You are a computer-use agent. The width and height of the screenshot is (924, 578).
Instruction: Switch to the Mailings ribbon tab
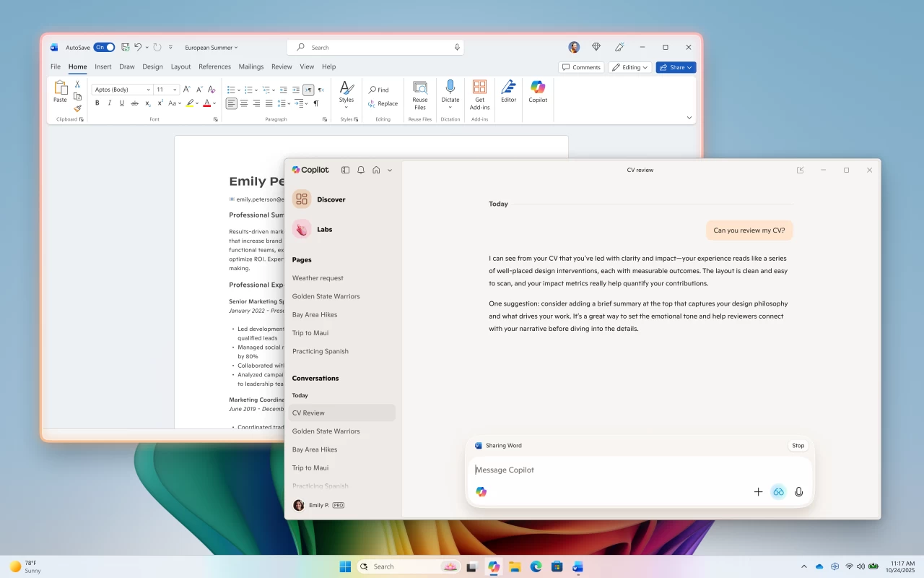coord(250,66)
